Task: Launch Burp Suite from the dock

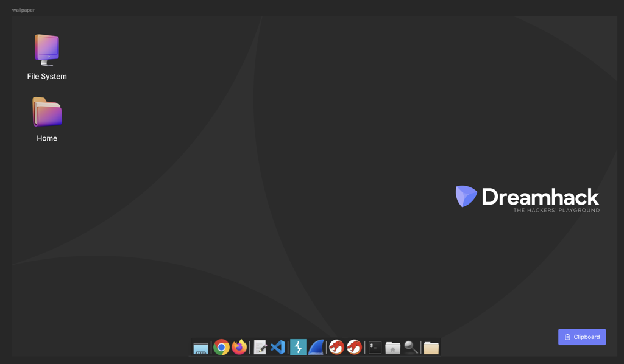Action: coord(298,348)
